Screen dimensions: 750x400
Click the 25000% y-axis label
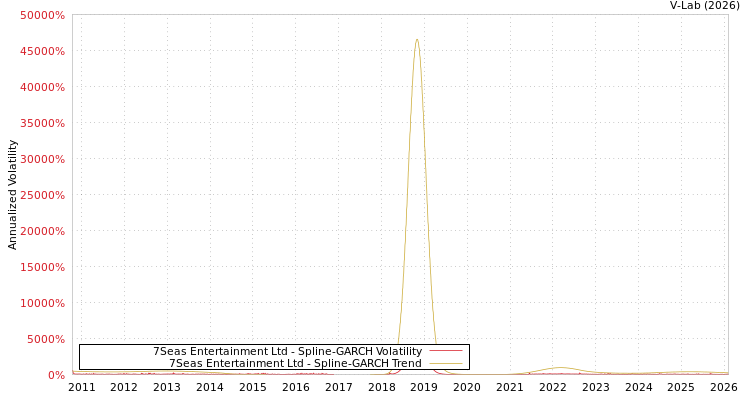pos(42,195)
